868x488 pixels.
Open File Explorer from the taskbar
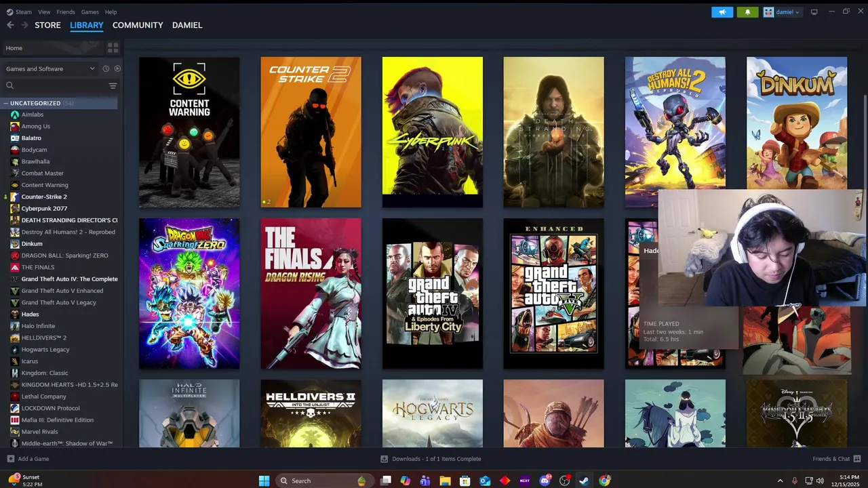tap(445, 481)
